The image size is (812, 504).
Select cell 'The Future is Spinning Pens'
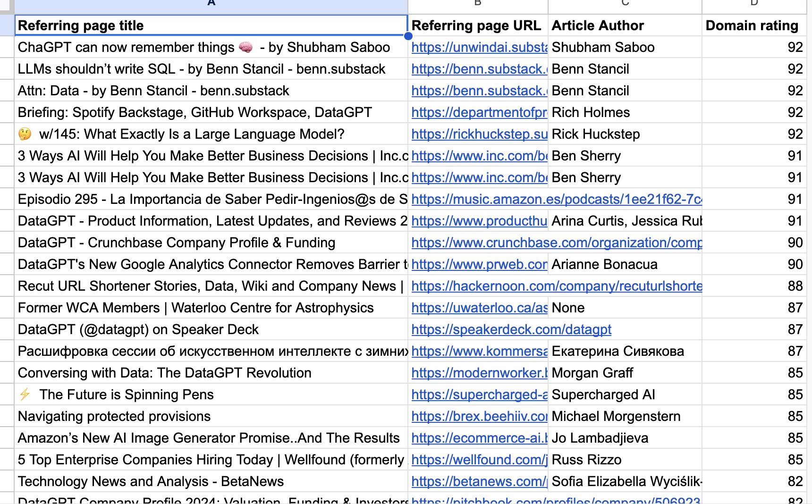[x=211, y=395]
